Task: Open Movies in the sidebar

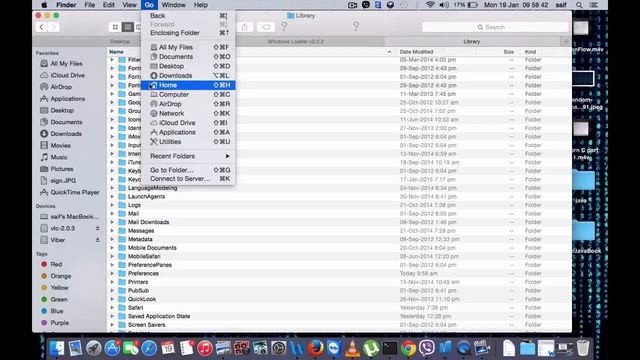Action: pos(60,145)
